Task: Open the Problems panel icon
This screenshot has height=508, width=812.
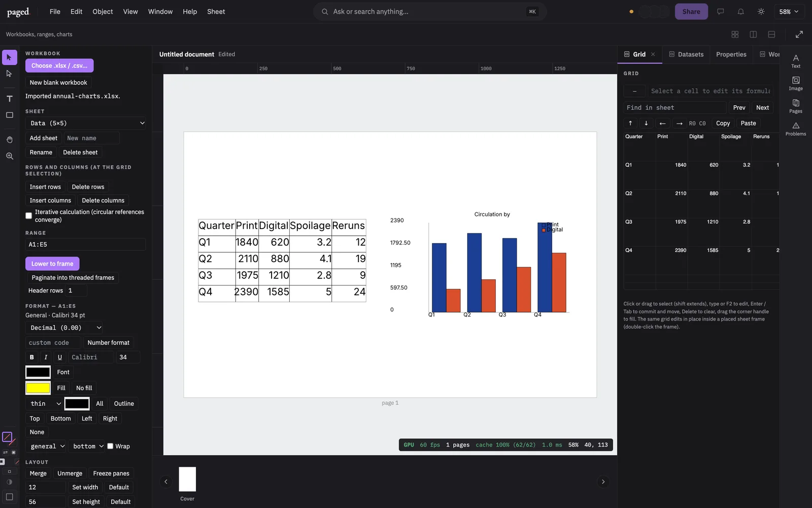Action: 796,129
